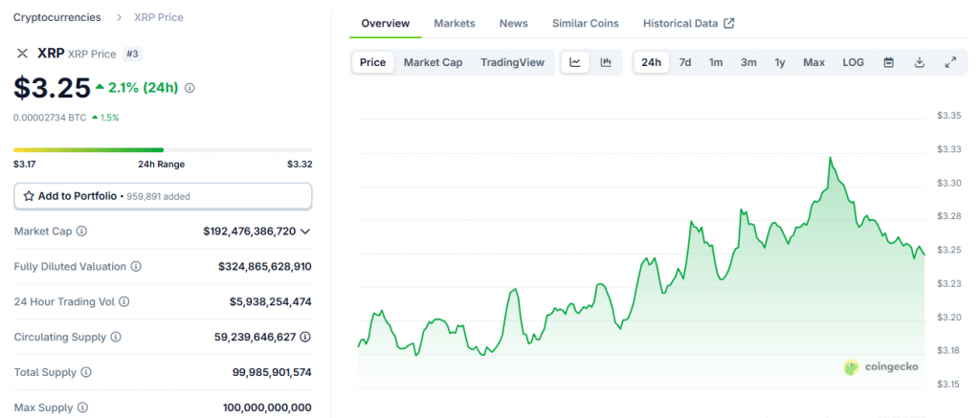Screen dimensions: 980x418
Task: Click the 24h Range progress bar
Action: coord(163,150)
